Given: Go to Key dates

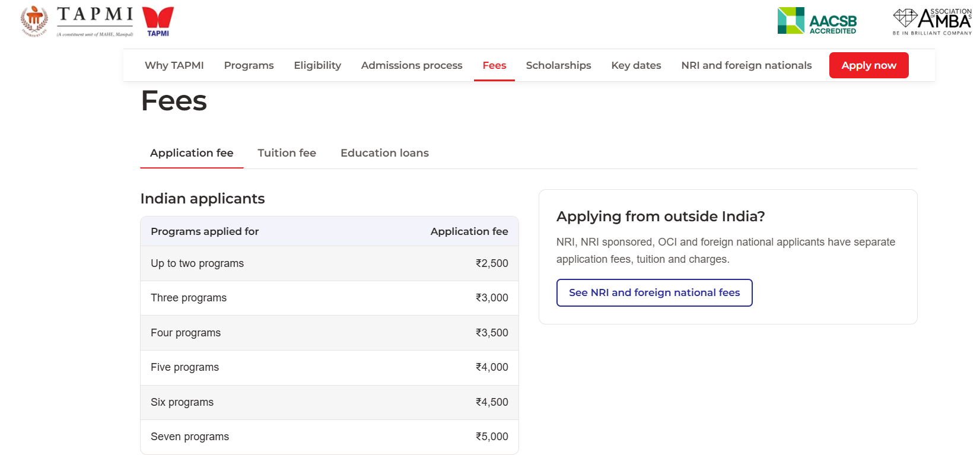Looking at the screenshot, I should click(x=637, y=65).
